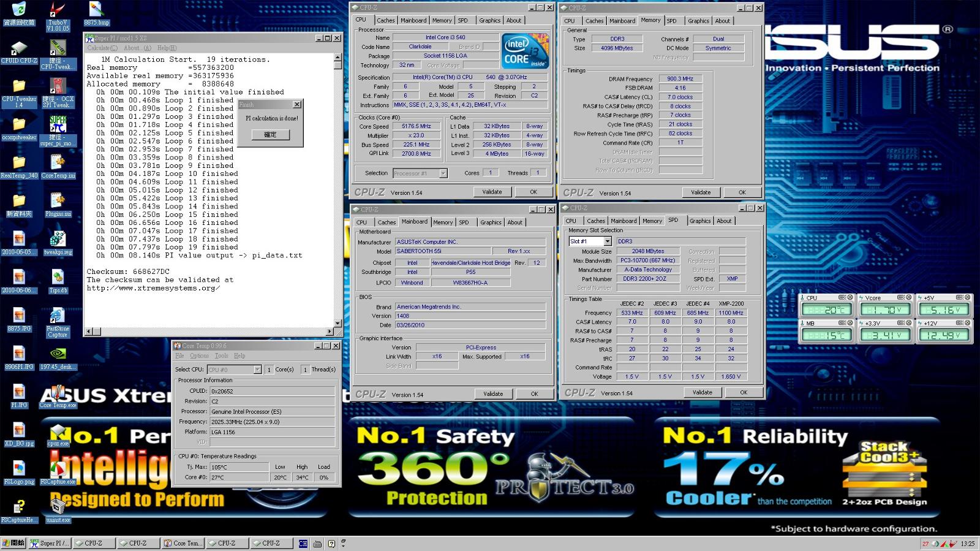Click the Core Speed value 5176.5 MHz
980x551 pixels.
(x=417, y=126)
